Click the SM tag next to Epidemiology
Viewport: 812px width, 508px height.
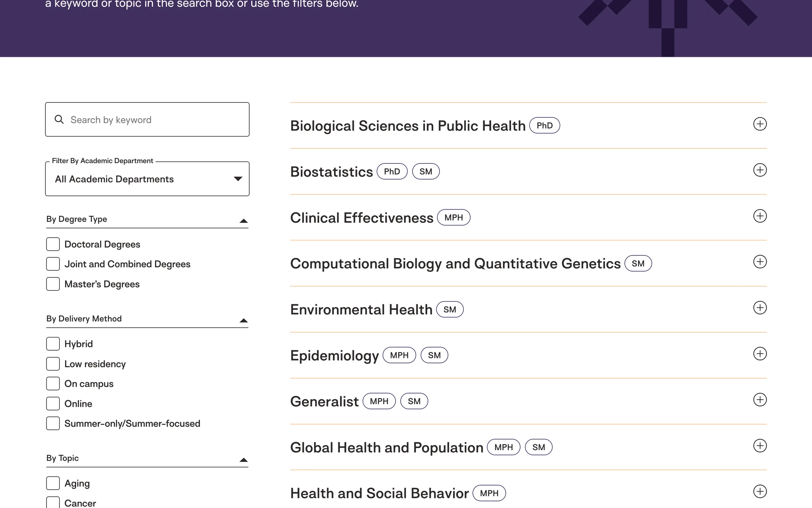pos(434,355)
